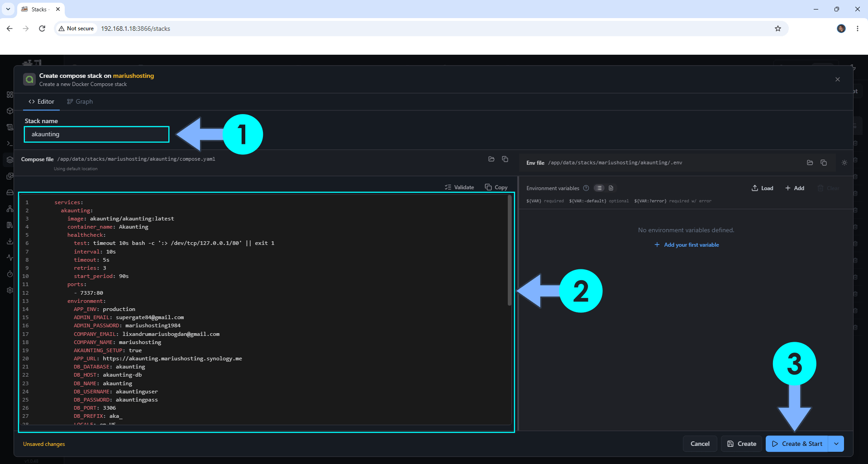Switch to the Editor tab
The width and height of the screenshot is (868, 464).
(41, 101)
